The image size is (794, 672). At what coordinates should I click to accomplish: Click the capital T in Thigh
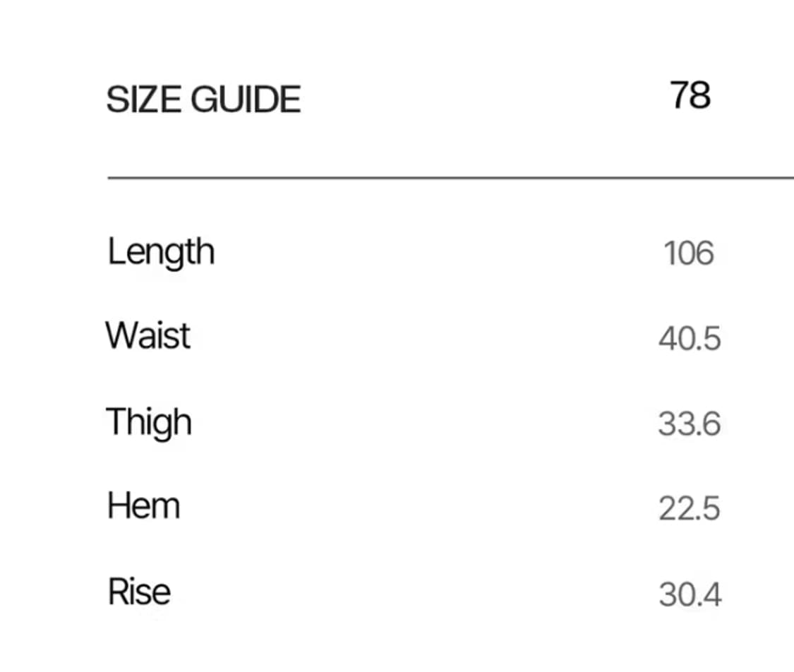pos(116,421)
